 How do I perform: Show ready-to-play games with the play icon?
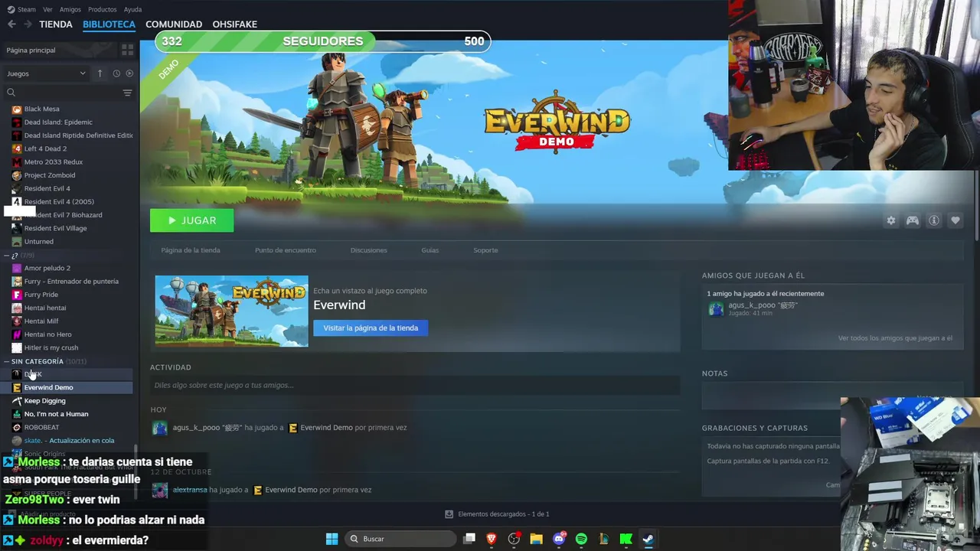(129, 73)
